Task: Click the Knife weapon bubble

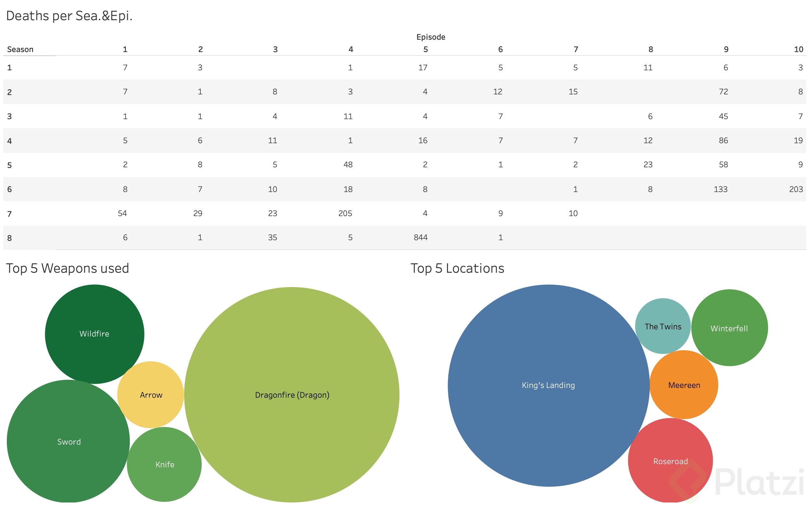Action: coord(165,464)
